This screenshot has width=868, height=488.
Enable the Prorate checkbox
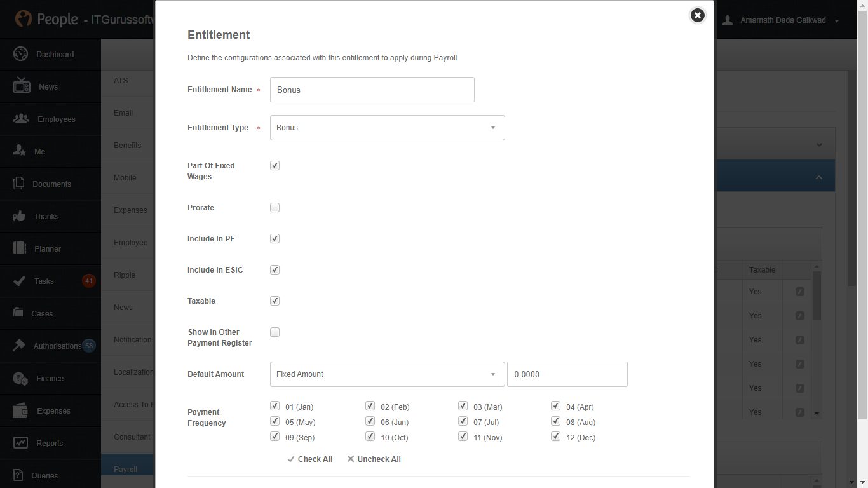(275, 208)
